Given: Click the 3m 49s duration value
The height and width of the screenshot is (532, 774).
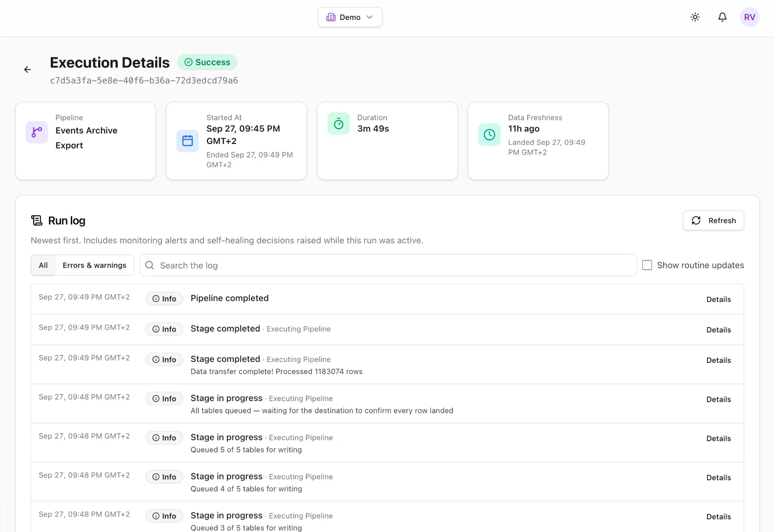Looking at the screenshot, I should click(373, 129).
